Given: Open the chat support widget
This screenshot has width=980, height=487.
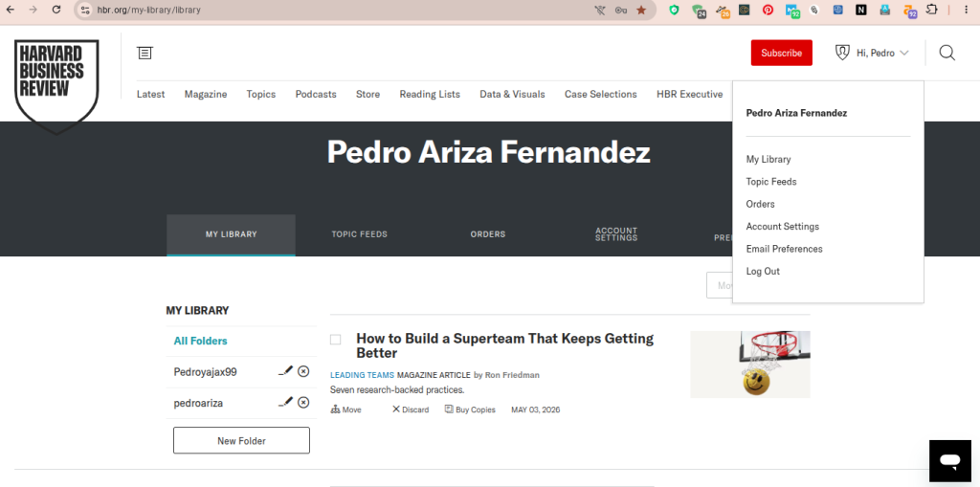Looking at the screenshot, I should (x=950, y=461).
